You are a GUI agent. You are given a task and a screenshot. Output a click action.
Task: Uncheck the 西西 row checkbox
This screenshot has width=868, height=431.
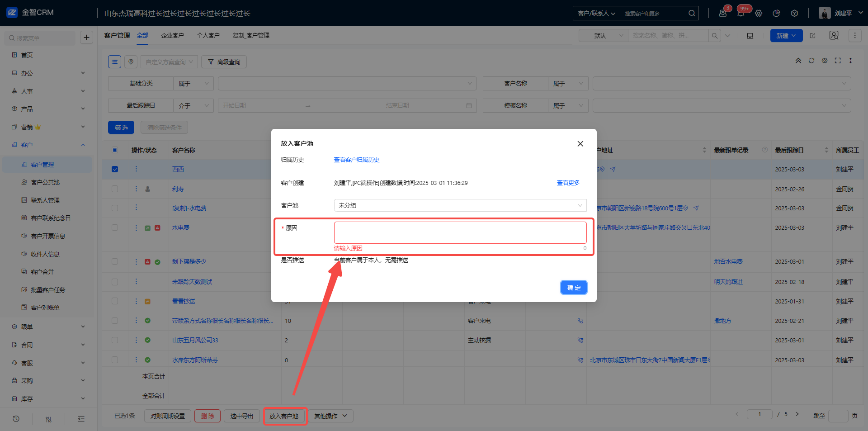click(x=115, y=169)
